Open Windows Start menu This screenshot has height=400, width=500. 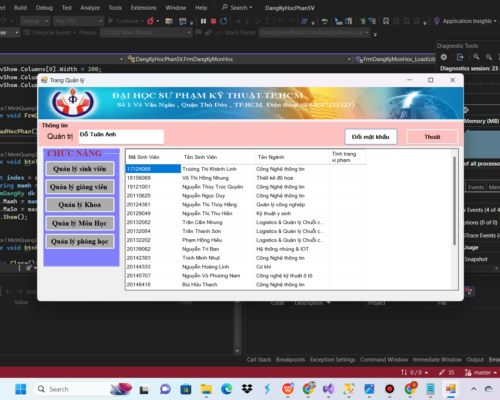point(21,389)
